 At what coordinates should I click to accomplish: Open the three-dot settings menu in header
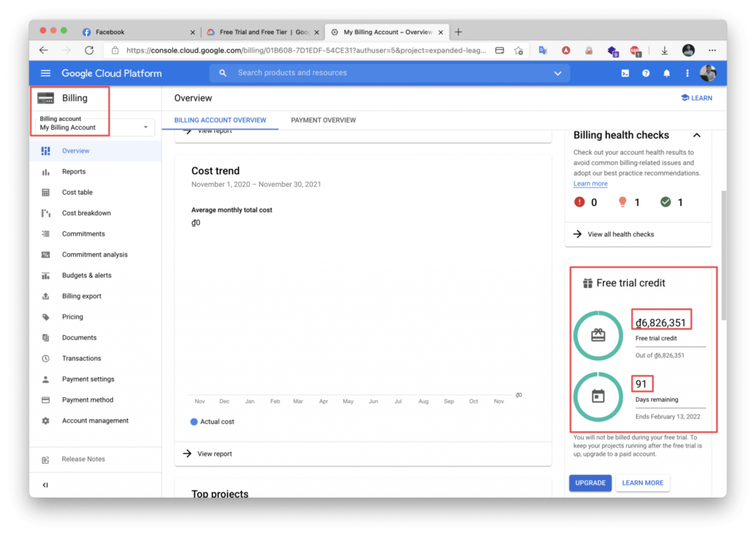point(687,73)
